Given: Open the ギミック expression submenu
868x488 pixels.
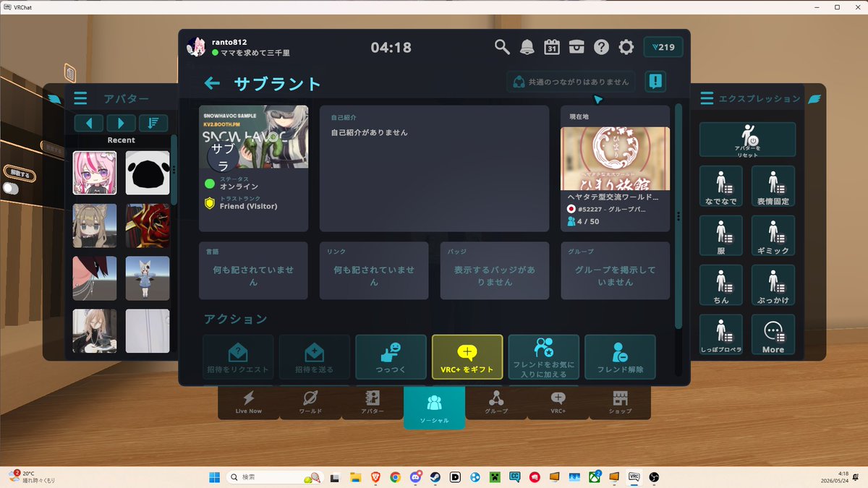Looking at the screenshot, I should [773, 236].
